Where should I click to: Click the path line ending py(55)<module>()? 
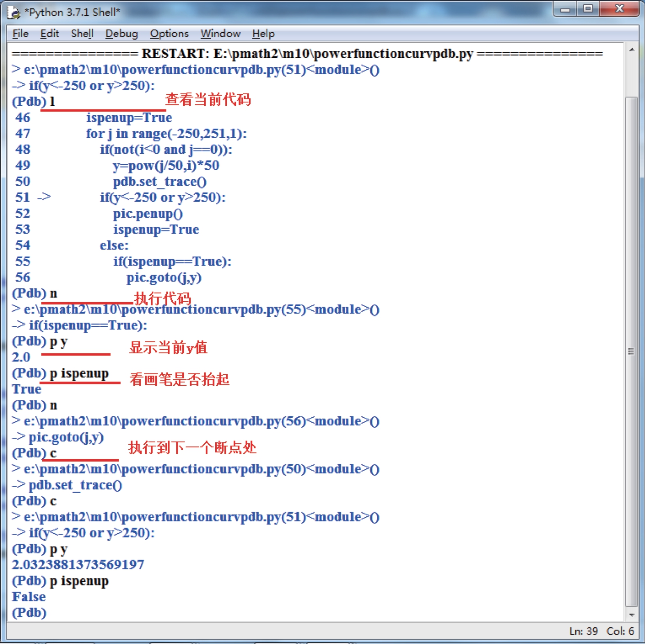pos(196,309)
